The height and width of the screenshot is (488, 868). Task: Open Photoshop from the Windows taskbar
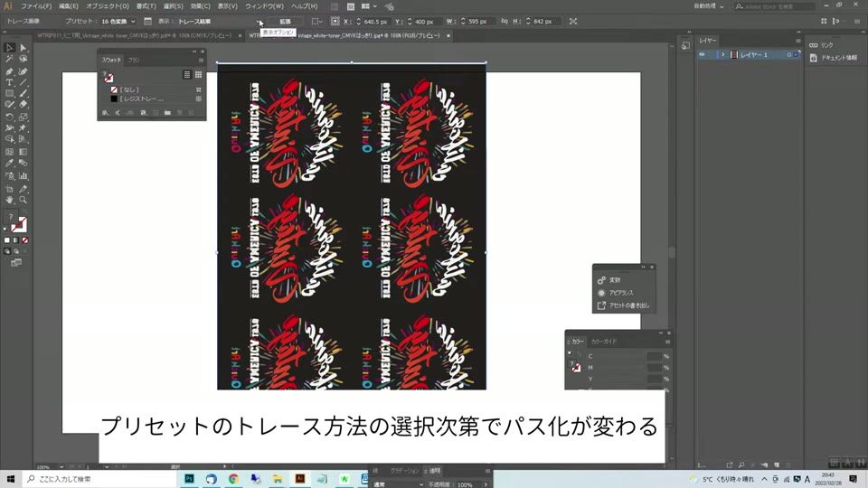click(189, 479)
